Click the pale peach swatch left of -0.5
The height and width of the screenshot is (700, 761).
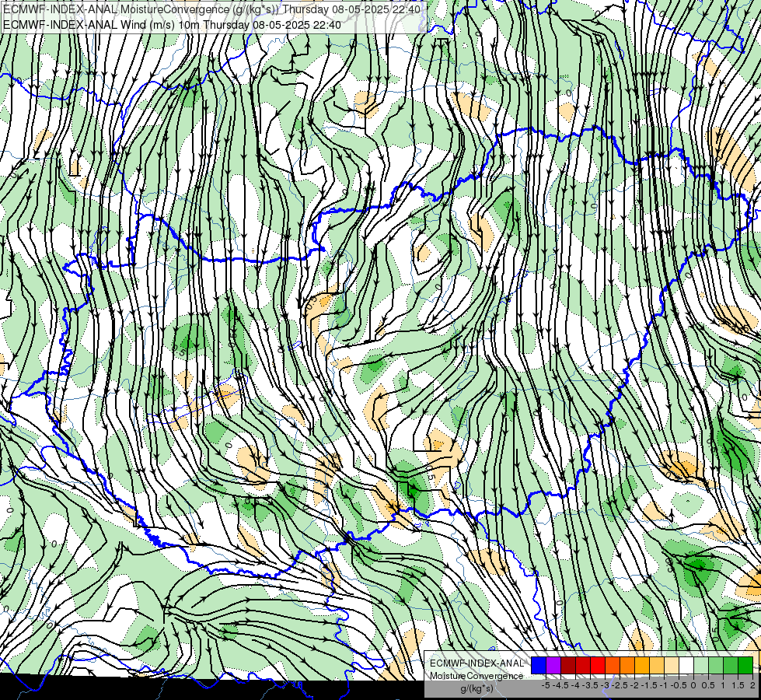point(671,666)
